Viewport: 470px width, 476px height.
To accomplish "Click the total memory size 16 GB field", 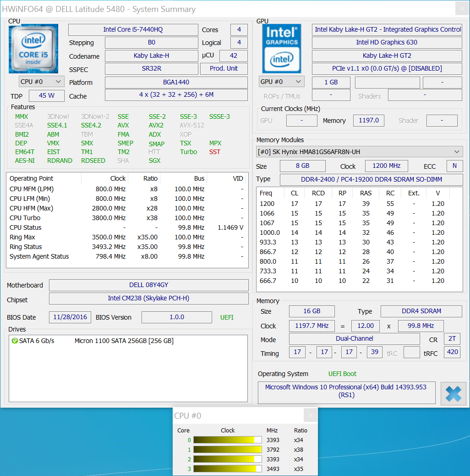I will (x=312, y=311).
